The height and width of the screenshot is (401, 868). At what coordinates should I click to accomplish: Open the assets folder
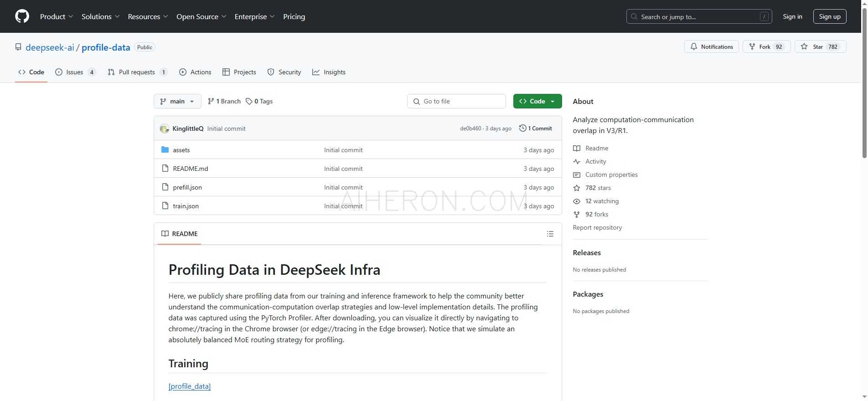tap(181, 150)
